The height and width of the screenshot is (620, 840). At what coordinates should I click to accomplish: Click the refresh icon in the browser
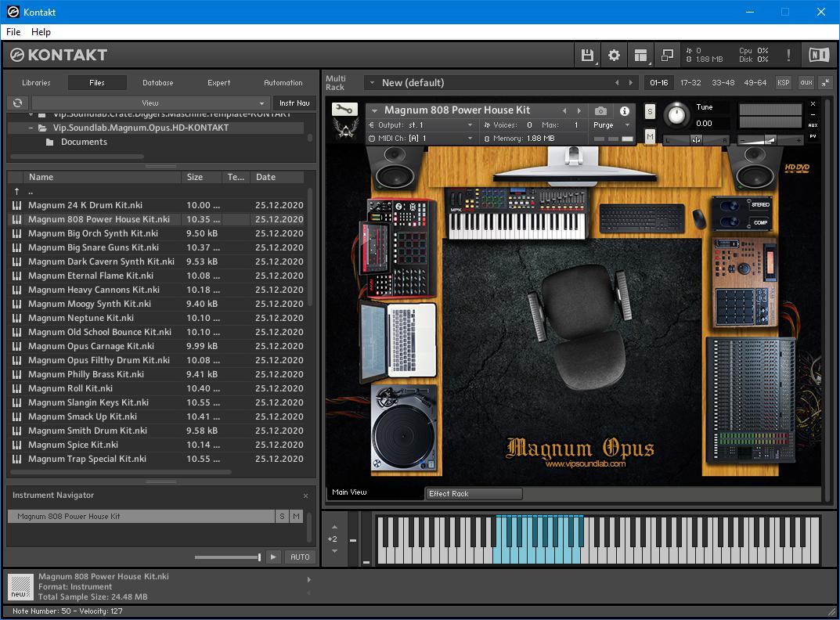click(17, 103)
